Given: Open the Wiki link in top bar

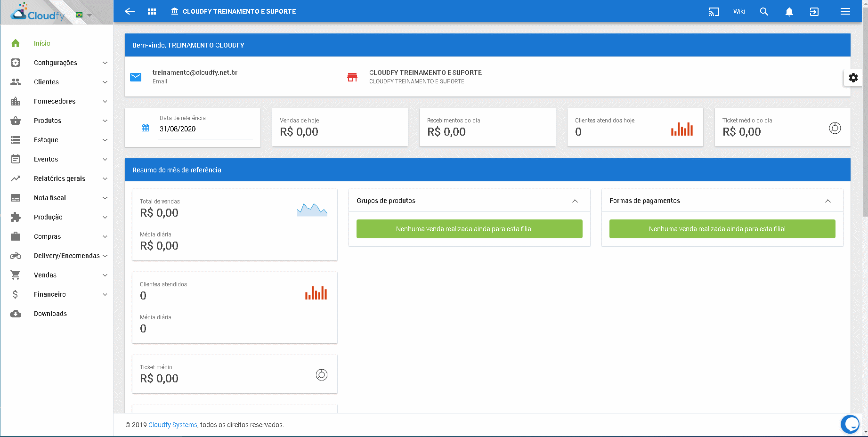Looking at the screenshot, I should pyautogui.click(x=739, y=11).
